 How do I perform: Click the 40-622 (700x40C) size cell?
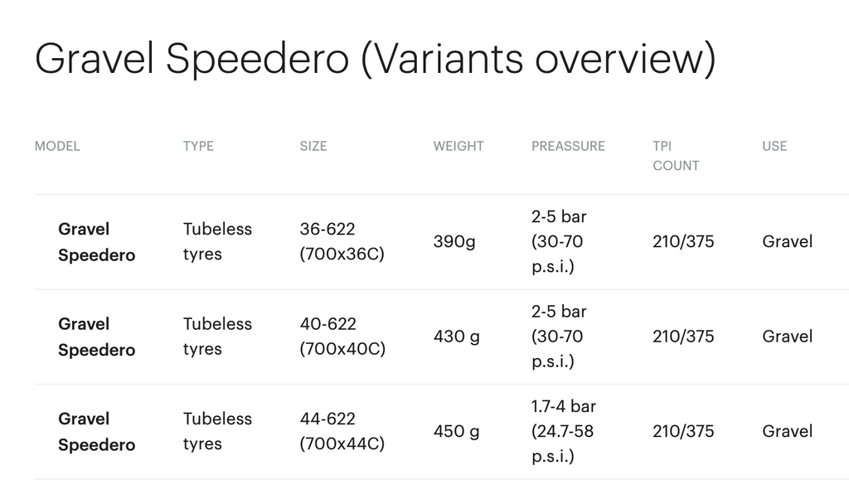pyautogui.click(x=342, y=337)
